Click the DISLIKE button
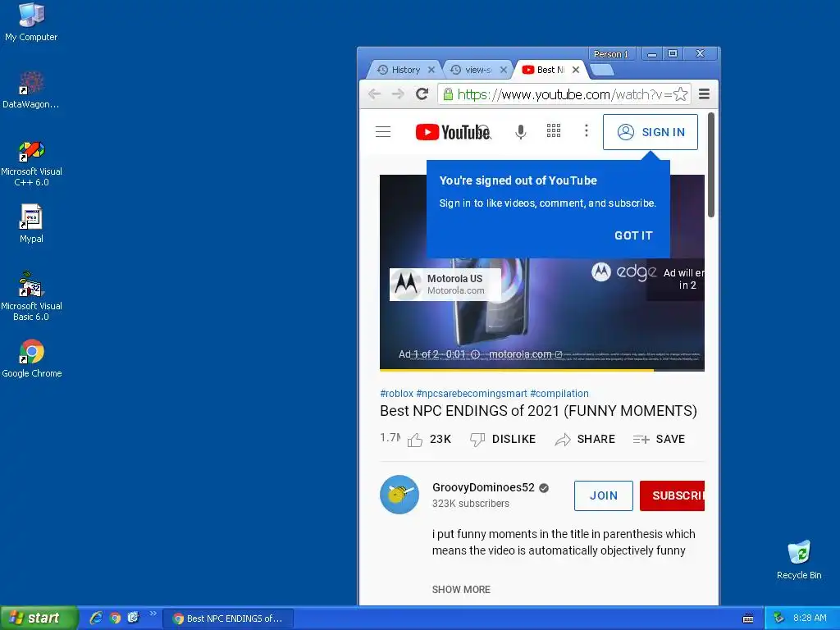This screenshot has height=630, width=840. pos(503,440)
